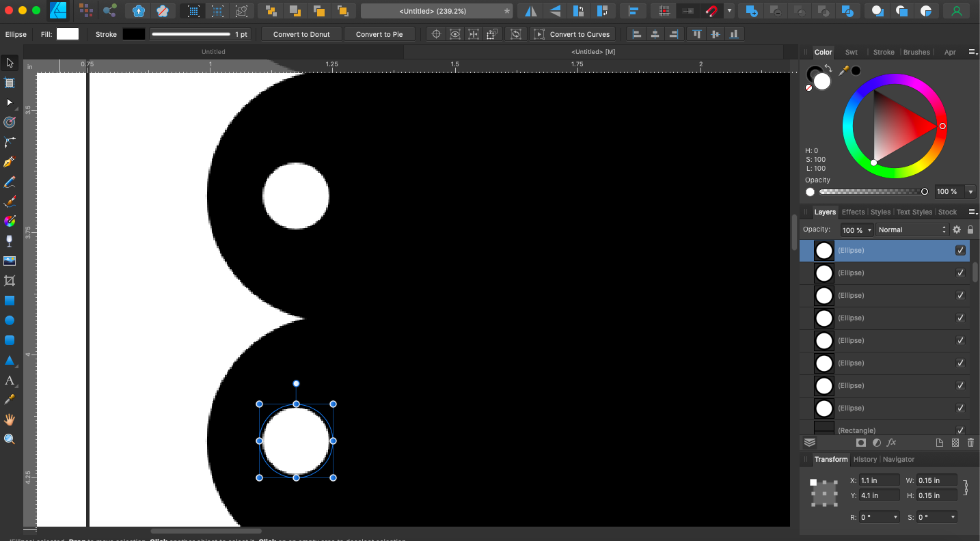Screen dimensions: 980x541
Task: Hide the selected top Ellipse layer
Action: click(960, 251)
